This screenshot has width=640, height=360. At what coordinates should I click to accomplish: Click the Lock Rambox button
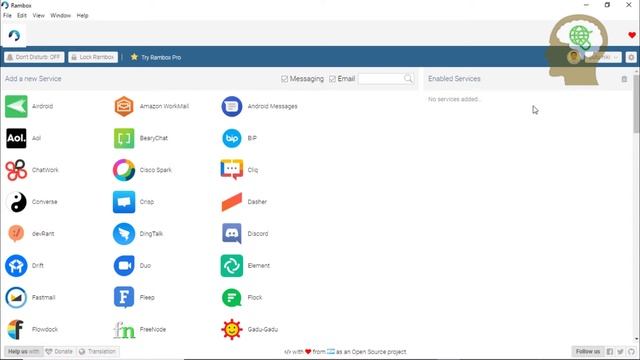pos(93,57)
